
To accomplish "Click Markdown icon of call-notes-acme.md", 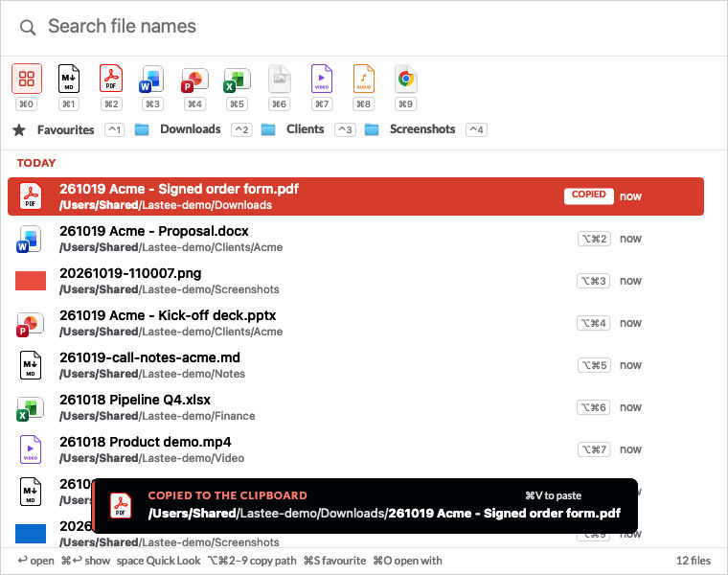I will pos(31,365).
